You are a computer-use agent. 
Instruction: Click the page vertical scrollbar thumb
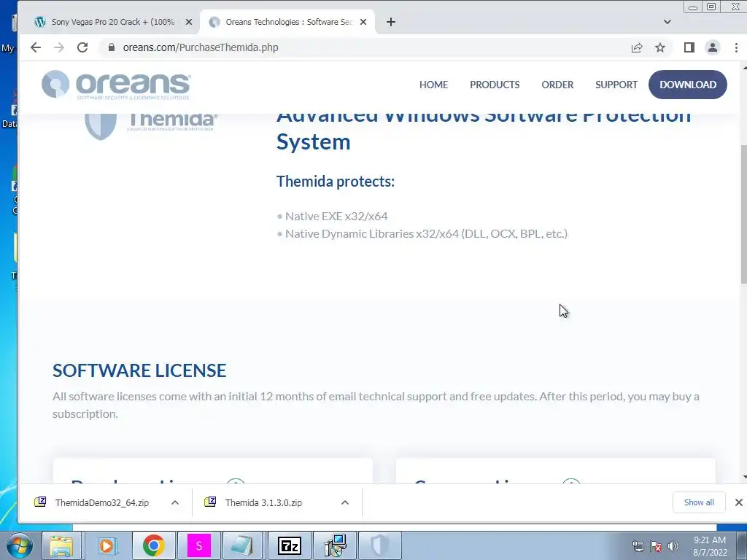click(x=743, y=214)
